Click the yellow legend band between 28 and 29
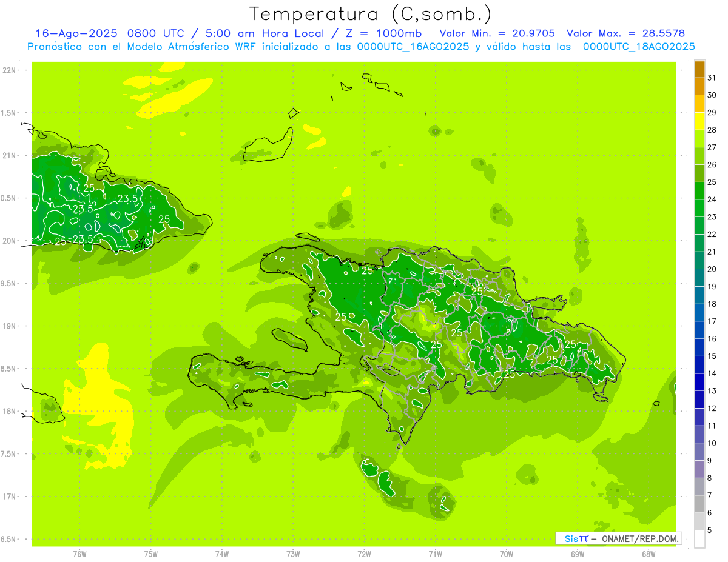This screenshot has width=728, height=562. click(699, 121)
